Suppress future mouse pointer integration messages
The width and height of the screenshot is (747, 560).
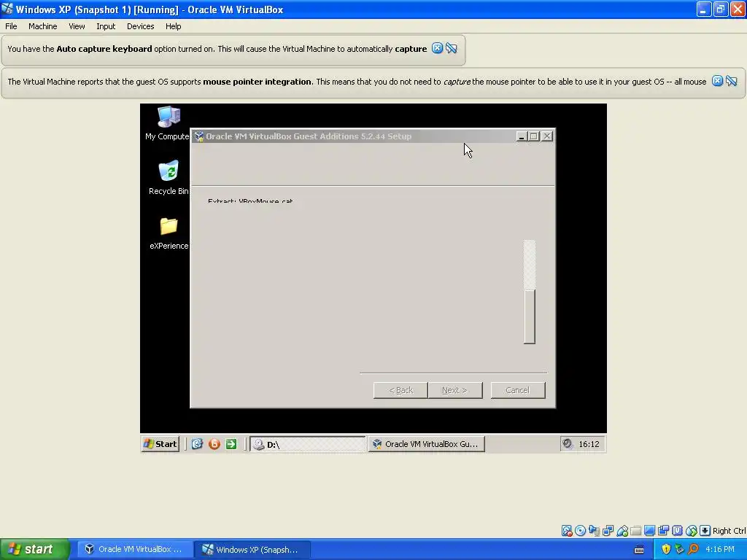(731, 81)
